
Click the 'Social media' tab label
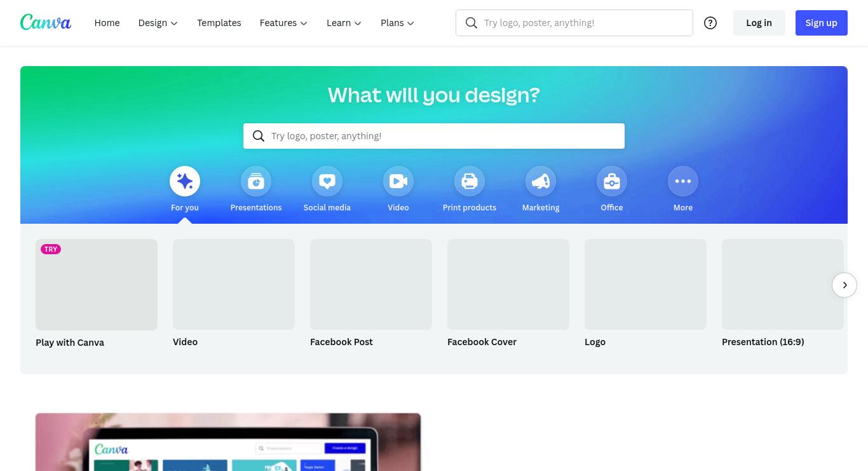(327, 208)
